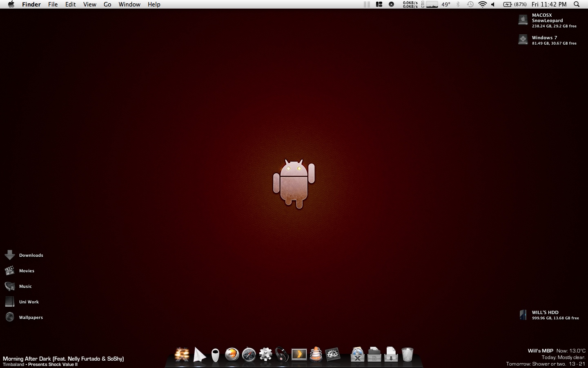Screen dimensions: 588x368
Task: Click the Fri 11:42 PM clock
Action: point(549,4)
